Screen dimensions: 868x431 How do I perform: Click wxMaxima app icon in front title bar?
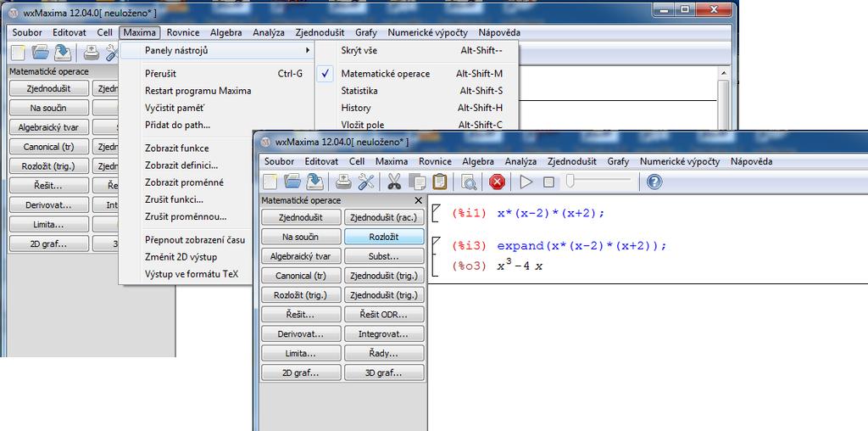click(265, 142)
